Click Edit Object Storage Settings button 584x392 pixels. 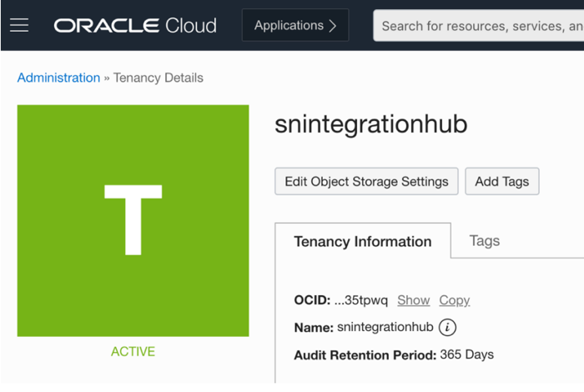(x=366, y=181)
